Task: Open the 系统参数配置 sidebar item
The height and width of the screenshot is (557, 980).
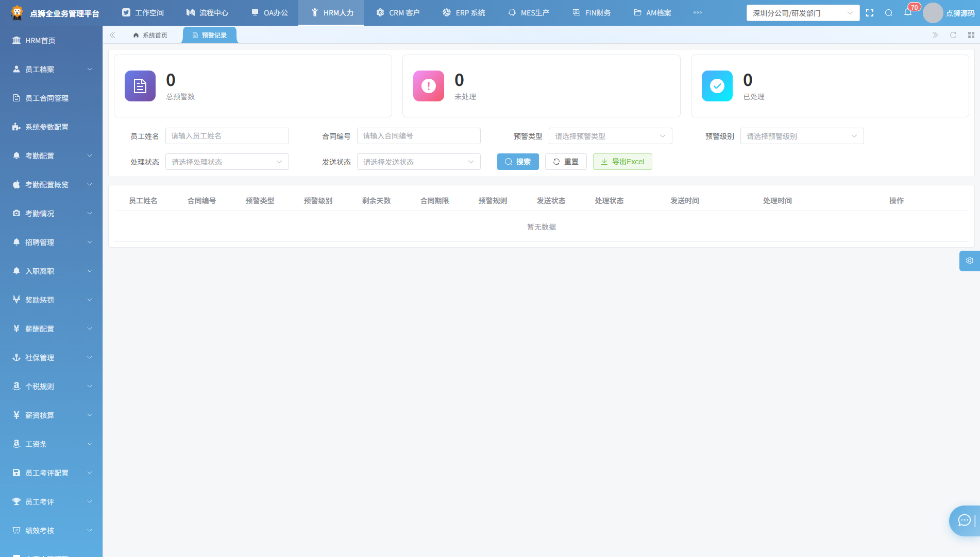Action: click(51, 127)
